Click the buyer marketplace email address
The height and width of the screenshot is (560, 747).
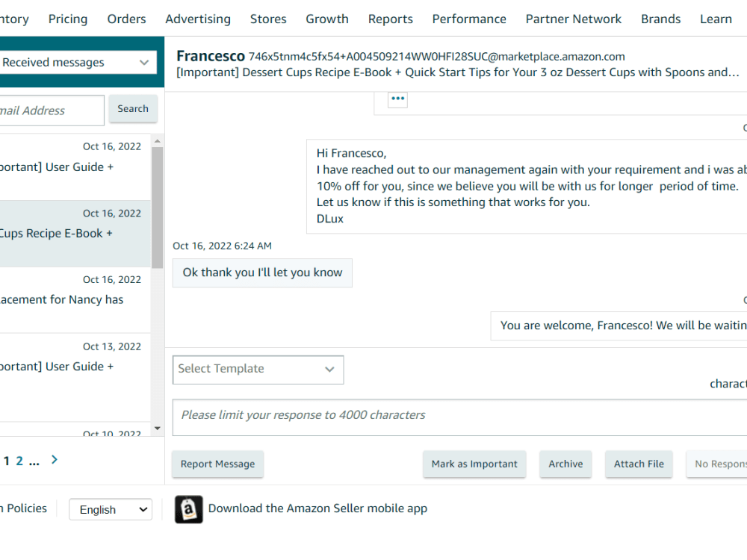coord(437,57)
